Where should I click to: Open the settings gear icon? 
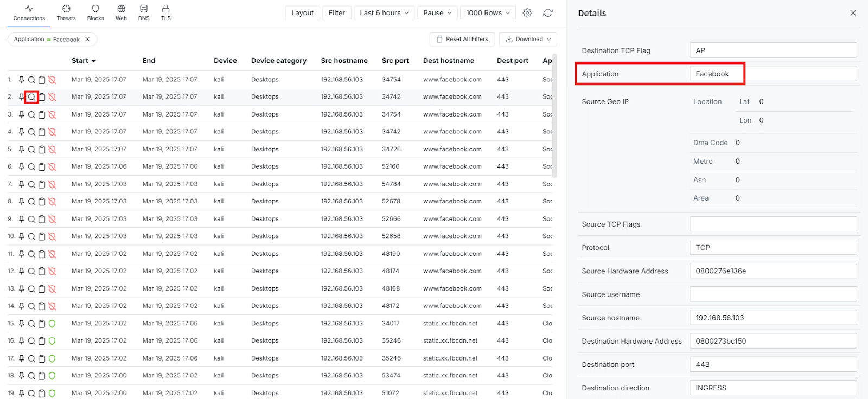(527, 13)
